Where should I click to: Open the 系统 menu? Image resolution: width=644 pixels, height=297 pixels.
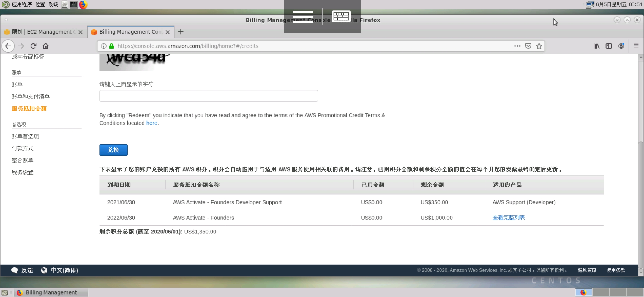(x=53, y=4)
